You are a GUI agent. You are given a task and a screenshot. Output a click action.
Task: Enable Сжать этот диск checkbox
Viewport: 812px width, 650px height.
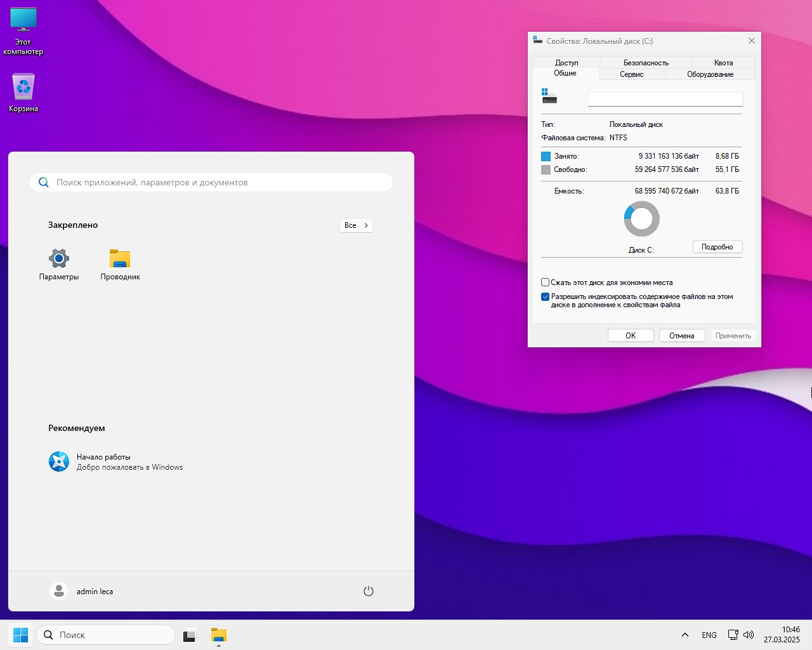click(545, 282)
